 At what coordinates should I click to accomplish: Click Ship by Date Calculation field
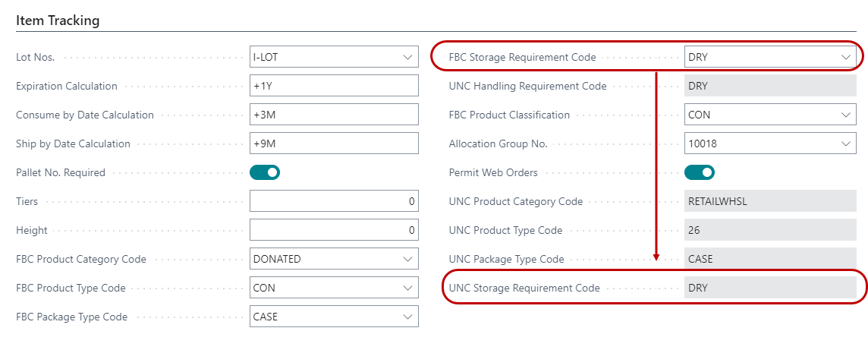[334, 143]
